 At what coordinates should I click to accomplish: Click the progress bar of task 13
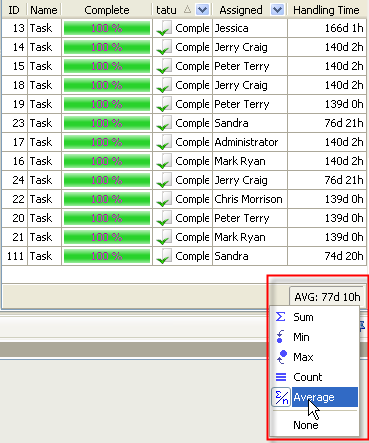click(107, 28)
